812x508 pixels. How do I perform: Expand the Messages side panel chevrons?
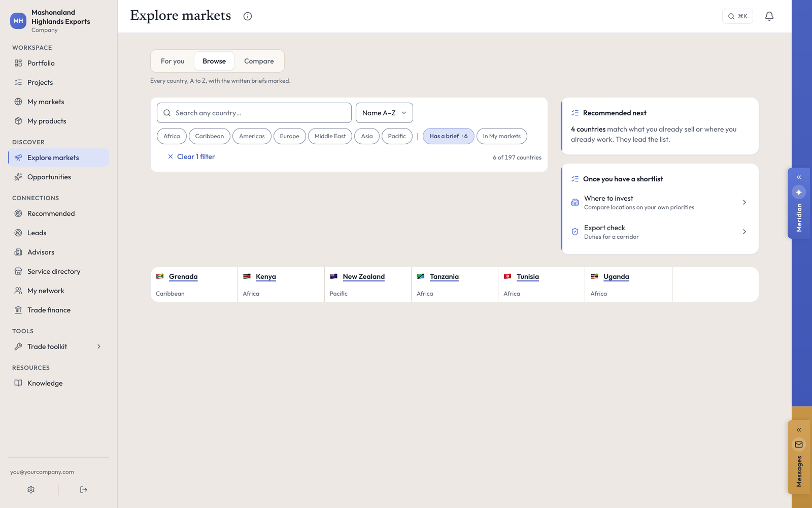(x=799, y=430)
